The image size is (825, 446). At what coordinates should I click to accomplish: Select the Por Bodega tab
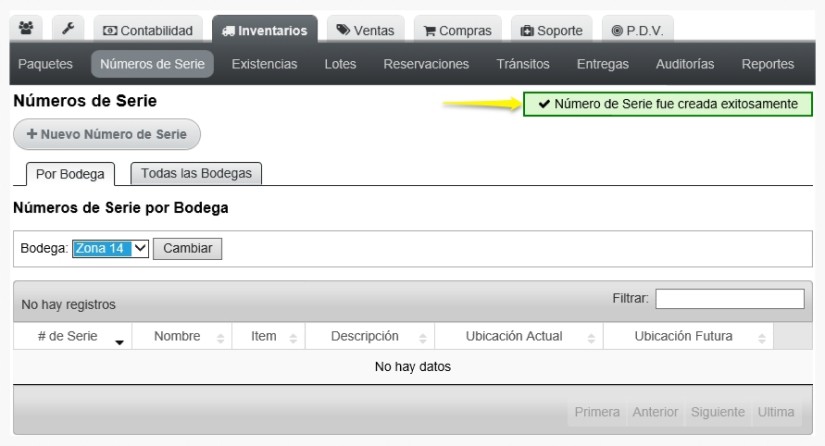(70, 174)
